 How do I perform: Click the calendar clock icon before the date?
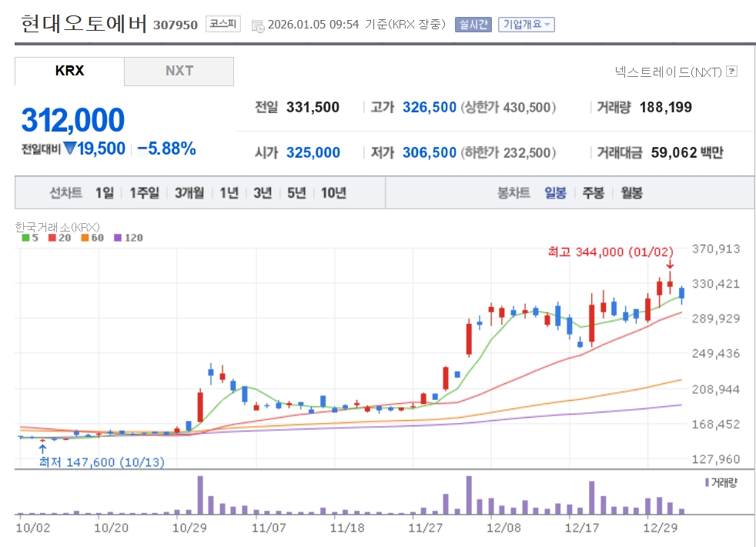pos(258,25)
